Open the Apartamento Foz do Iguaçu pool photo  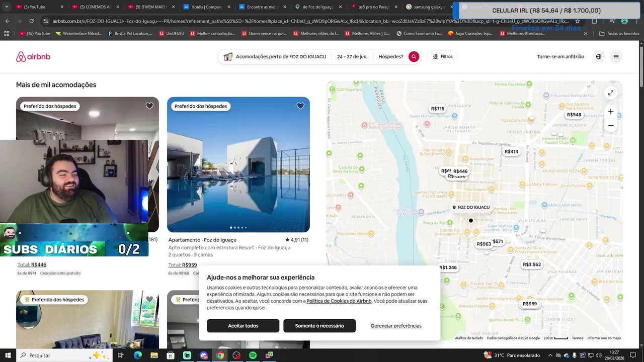[238, 164]
